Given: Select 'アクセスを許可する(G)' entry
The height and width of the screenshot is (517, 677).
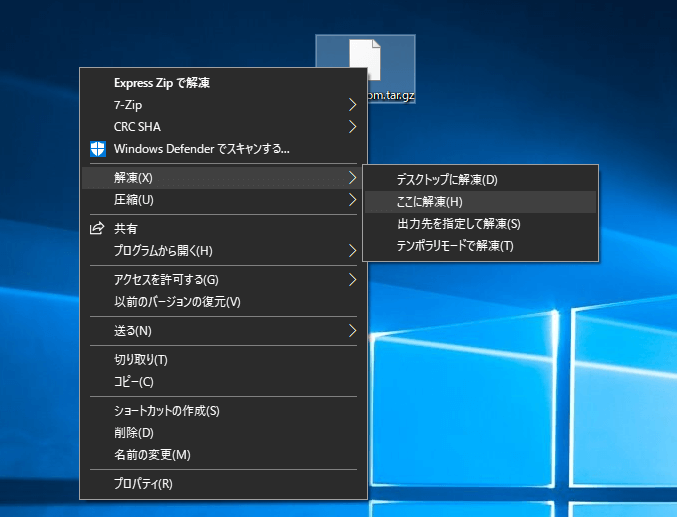Looking at the screenshot, I should click(x=224, y=279).
